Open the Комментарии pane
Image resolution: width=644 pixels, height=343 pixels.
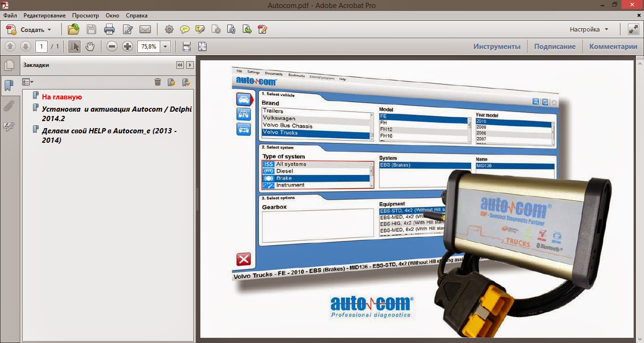pyautogui.click(x=613, y=47)
